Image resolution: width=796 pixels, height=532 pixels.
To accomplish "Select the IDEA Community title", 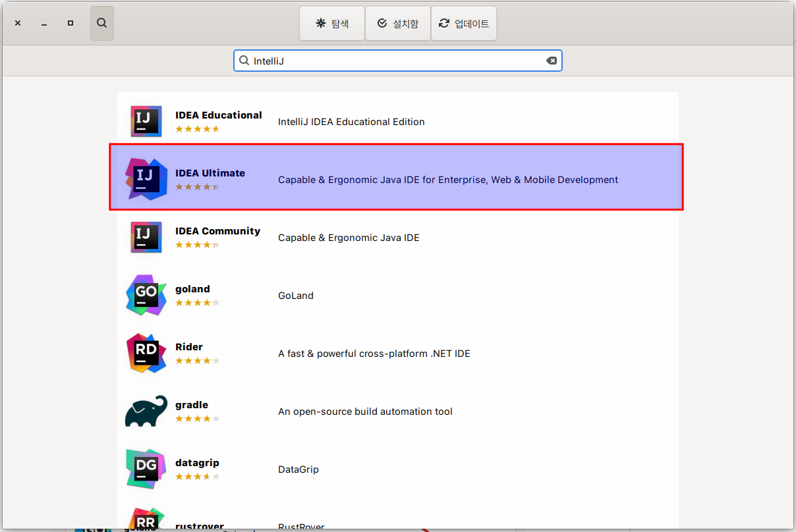I will [217, 231].
